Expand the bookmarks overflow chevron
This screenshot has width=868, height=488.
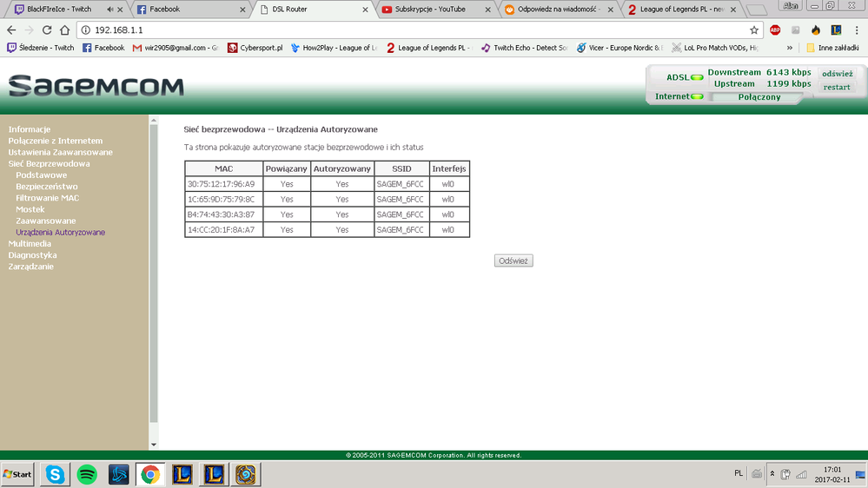[789, 48]
